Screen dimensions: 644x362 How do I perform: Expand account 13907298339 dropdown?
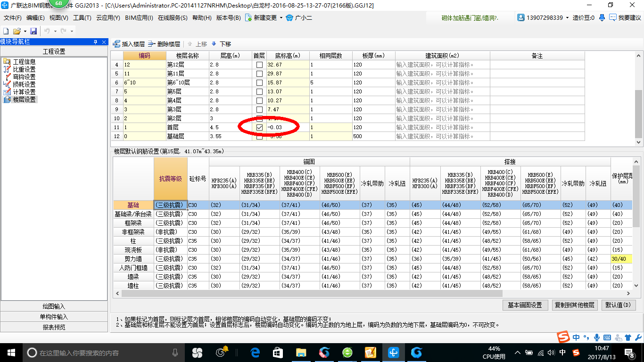567,18
